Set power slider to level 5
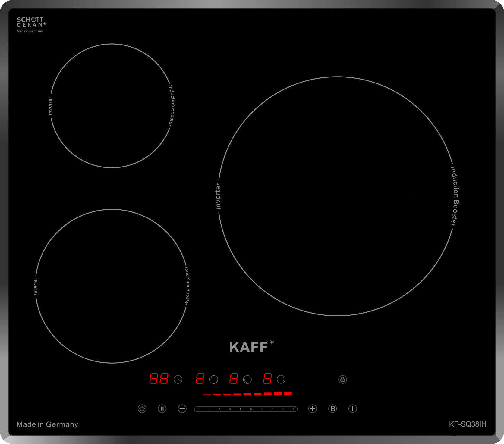The width and height of the screenshot is (504, 444). [x=251, y=409]
